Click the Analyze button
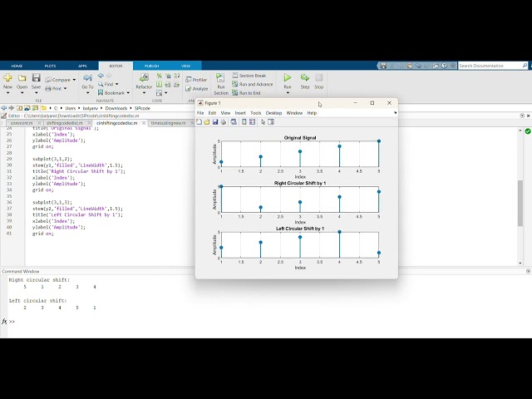532x399 pixels. [x=196, y=89]
